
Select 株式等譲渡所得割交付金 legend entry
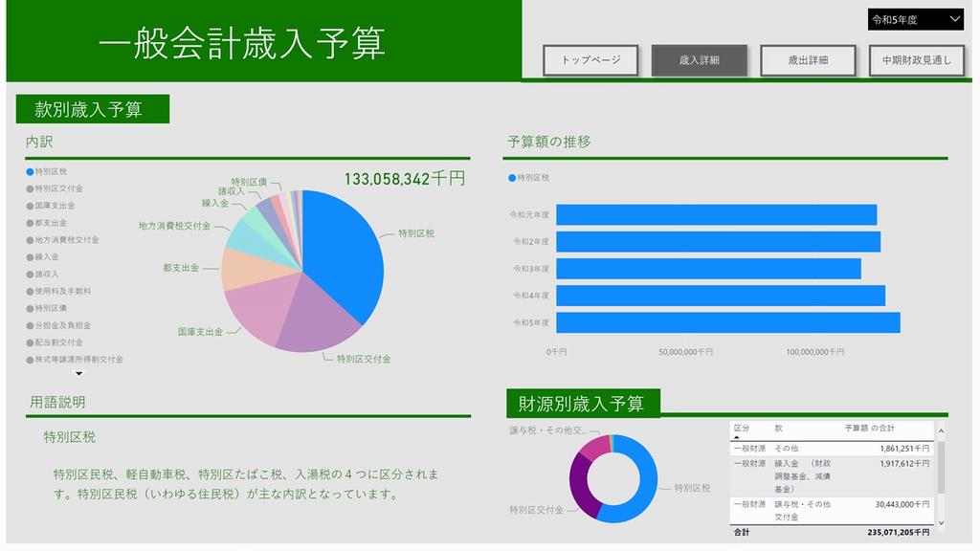coord(75,360)
